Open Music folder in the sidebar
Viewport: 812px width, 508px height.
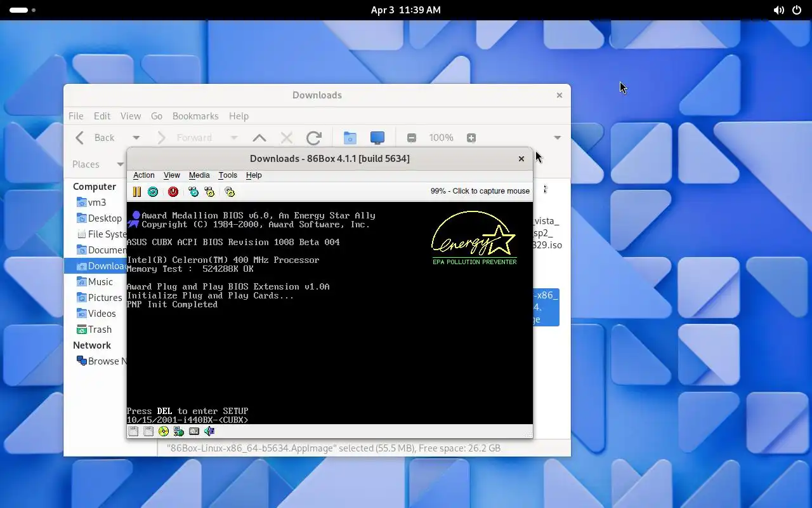click(95, 282)
